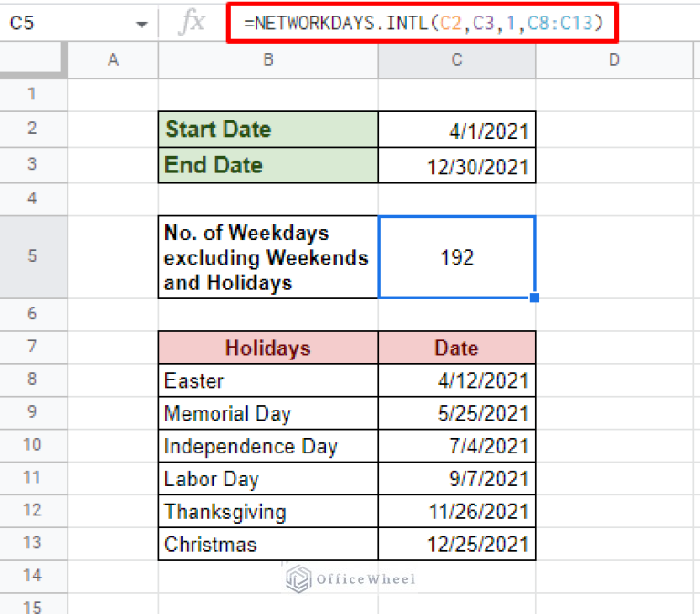Select row 5 header
The width and height of the screenshot is (700, 614).
(x=33, y=257)
